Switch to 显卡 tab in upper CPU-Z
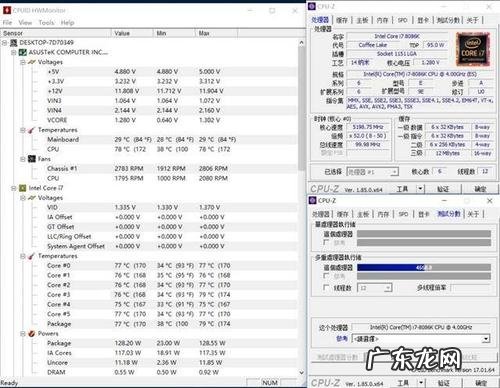Image resolution: width=500 pixels, height=388 pixels. click(423, 20)
